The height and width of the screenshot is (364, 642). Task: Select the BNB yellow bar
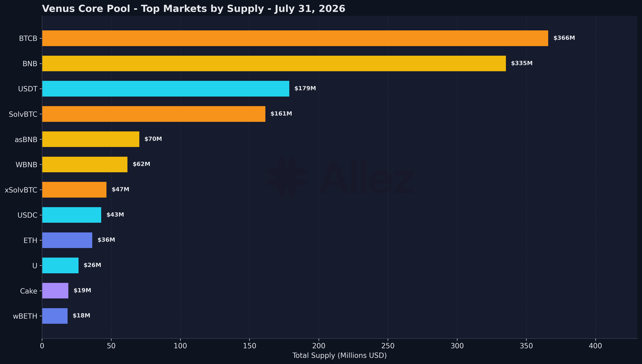point(274,64)
